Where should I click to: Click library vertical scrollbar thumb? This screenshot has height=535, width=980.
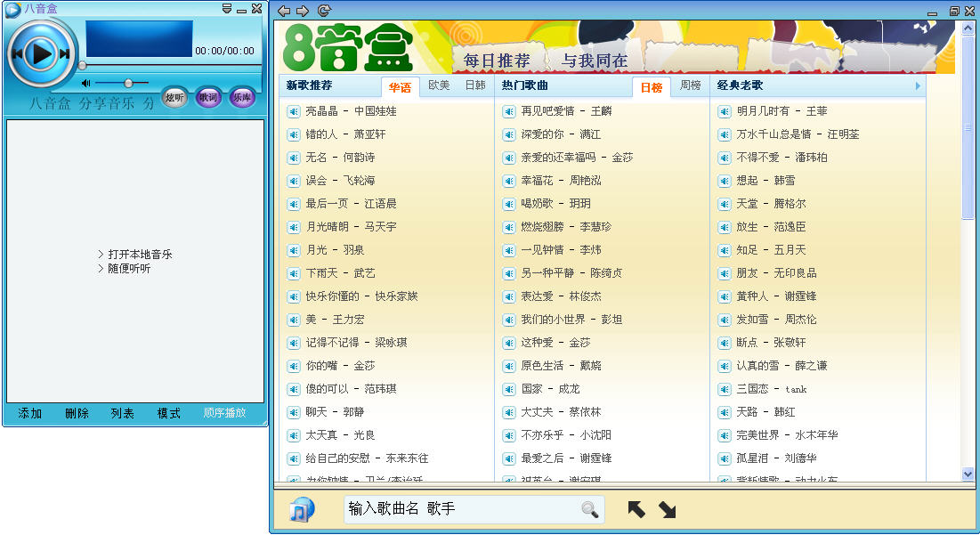point(968,127)
